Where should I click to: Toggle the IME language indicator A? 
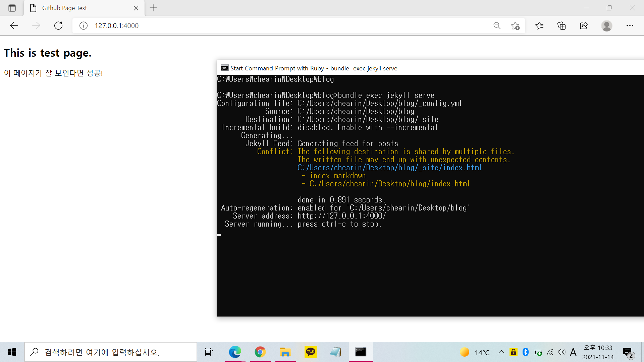tap(573, 352)
